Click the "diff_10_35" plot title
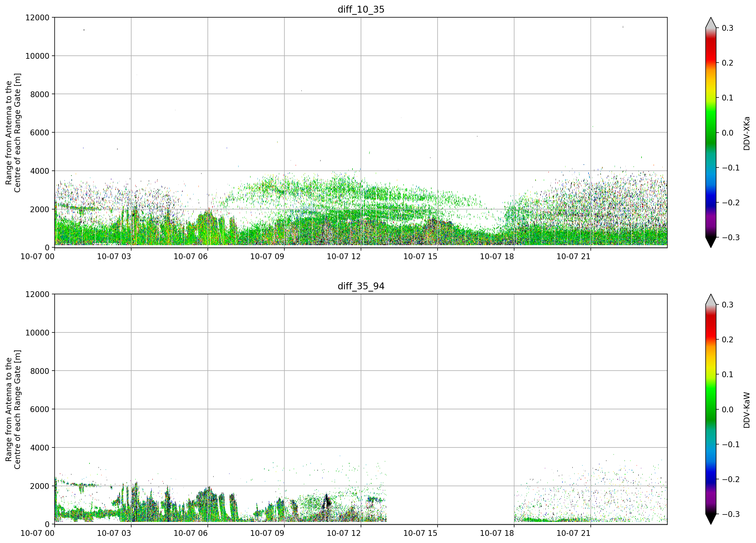The image size is (756, 543). pyautogui.click(x=361, y=9)
